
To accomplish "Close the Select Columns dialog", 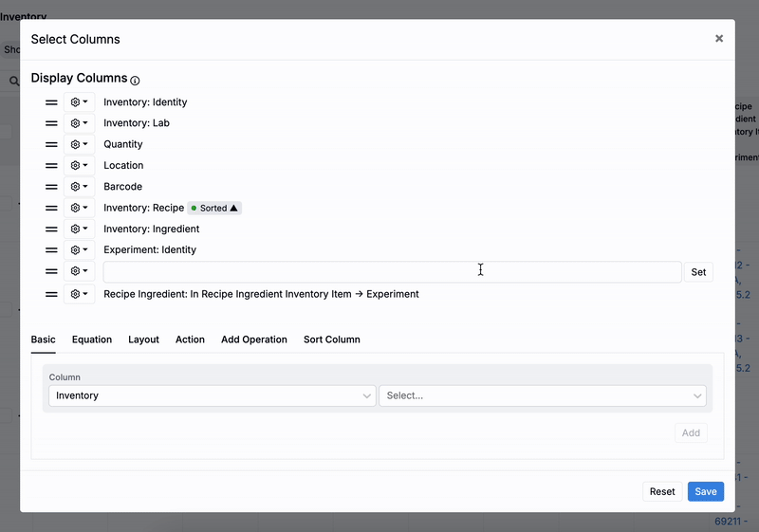I will (718, 39).
